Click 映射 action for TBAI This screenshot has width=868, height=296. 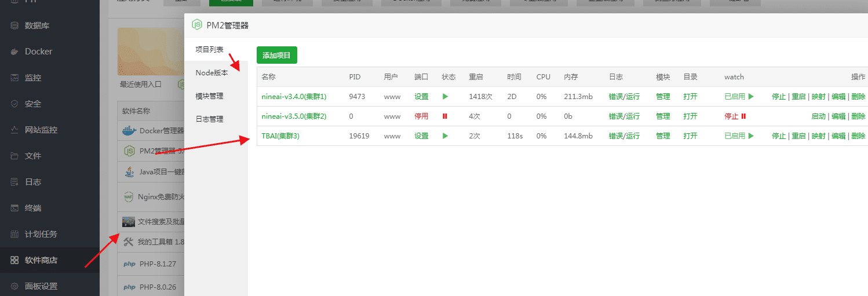click(x=818, y=136)
